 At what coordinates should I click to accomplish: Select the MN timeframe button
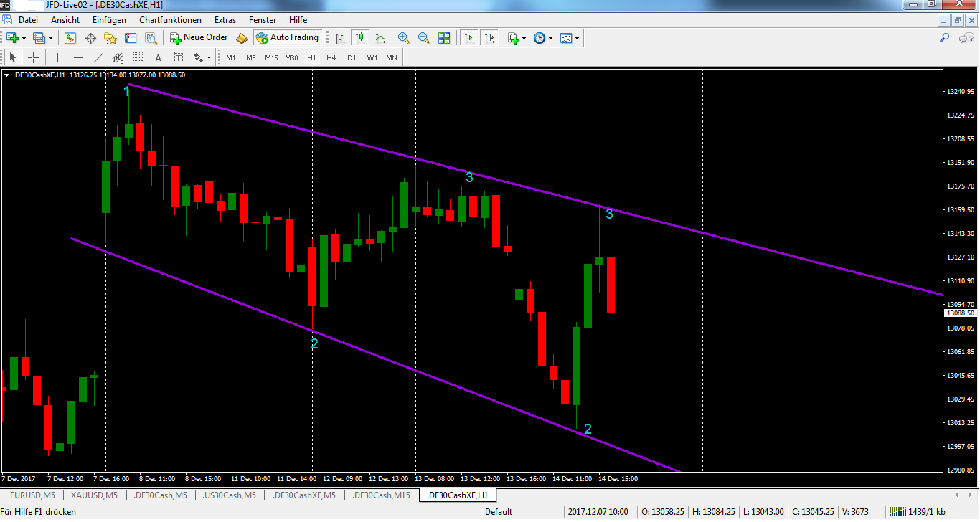[x=392, y=57]
